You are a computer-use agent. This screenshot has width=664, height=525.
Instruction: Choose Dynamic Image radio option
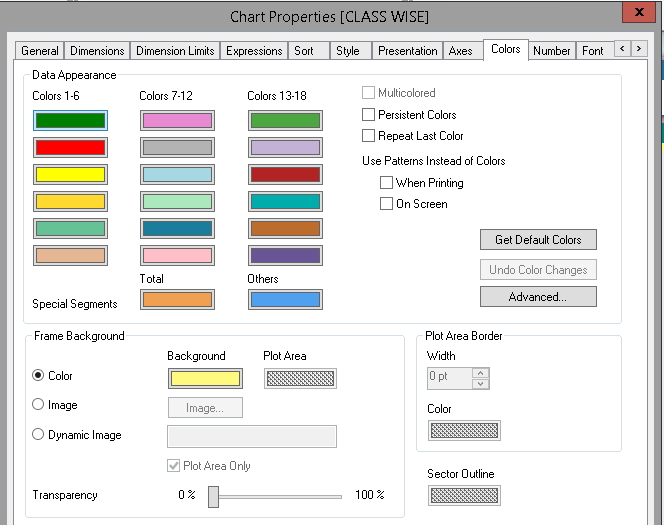[39, 435]
